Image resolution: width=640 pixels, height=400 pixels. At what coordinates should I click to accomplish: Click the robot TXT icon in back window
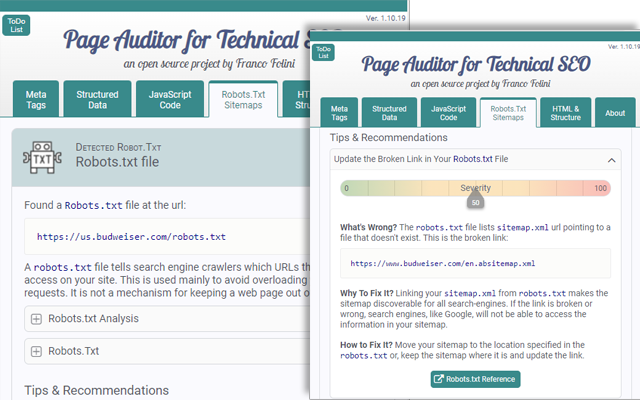(x=42, y=157)
